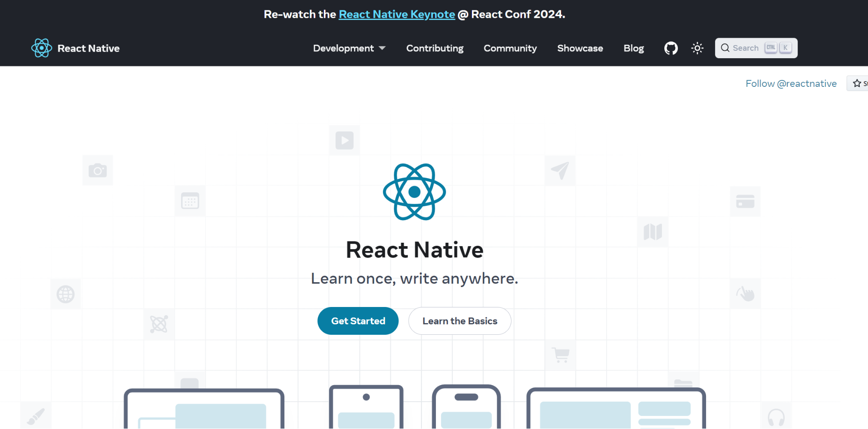Viewport: 868px width, 429px height.
Task: Click the Learn the Basics button
Action: coord(459,320)
